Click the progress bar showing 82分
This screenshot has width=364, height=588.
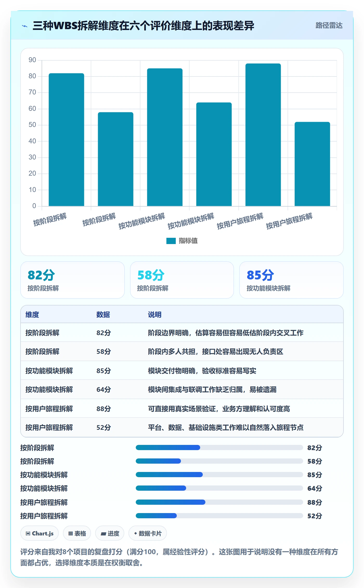(x=219, y=448)
